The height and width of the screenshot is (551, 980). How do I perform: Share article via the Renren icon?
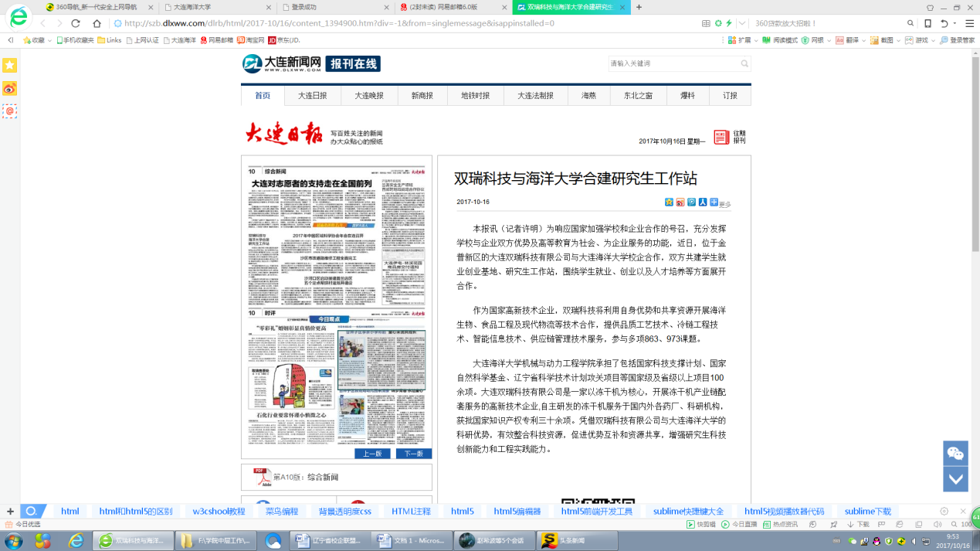pyautogui.click(x=703, y=202)
